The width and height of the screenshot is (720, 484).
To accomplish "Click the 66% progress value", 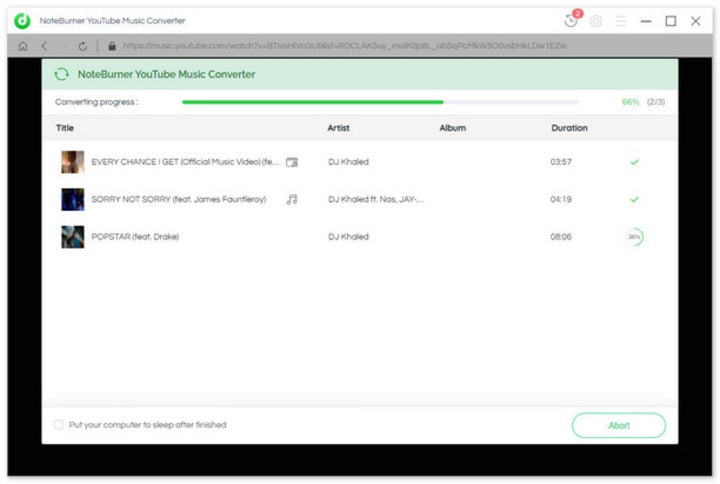I will 630,102.
